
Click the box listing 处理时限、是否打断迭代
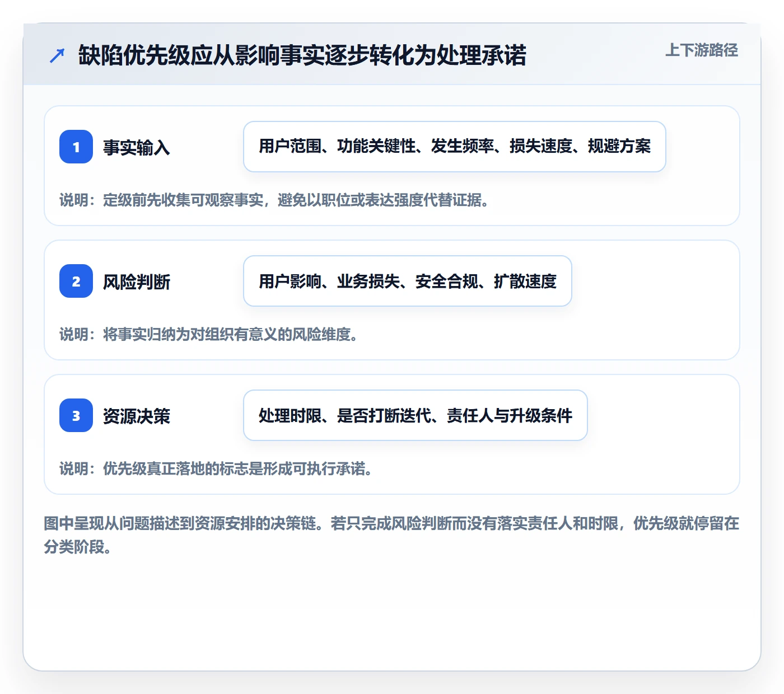[x=416, y=415]
